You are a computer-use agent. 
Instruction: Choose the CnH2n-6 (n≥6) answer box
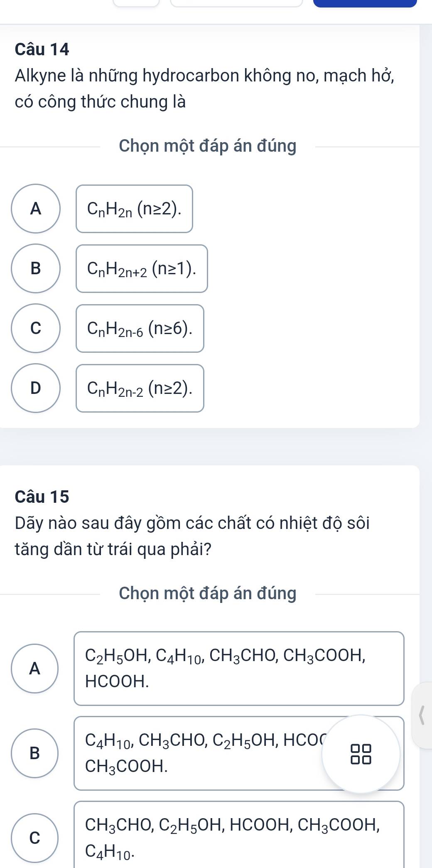[x=140, y=328]
